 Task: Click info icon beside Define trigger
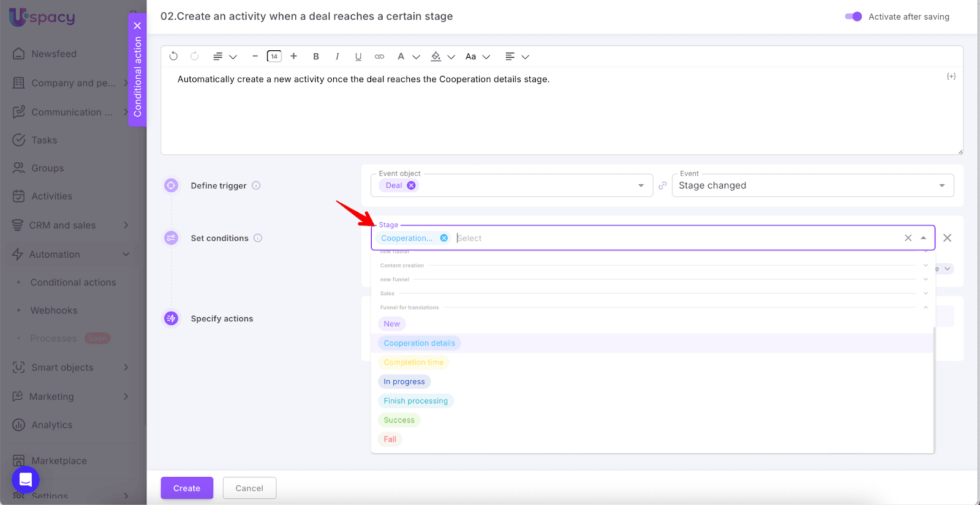coord(256,185)
